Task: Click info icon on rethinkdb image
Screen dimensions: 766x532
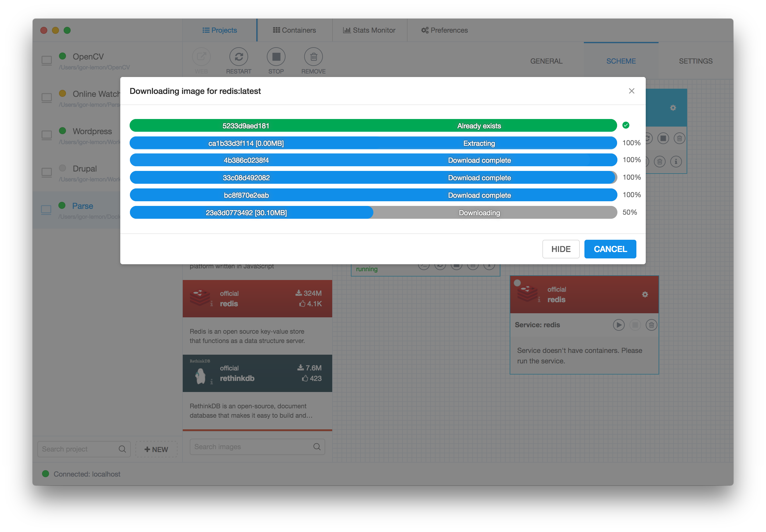Action: (212, 382)
